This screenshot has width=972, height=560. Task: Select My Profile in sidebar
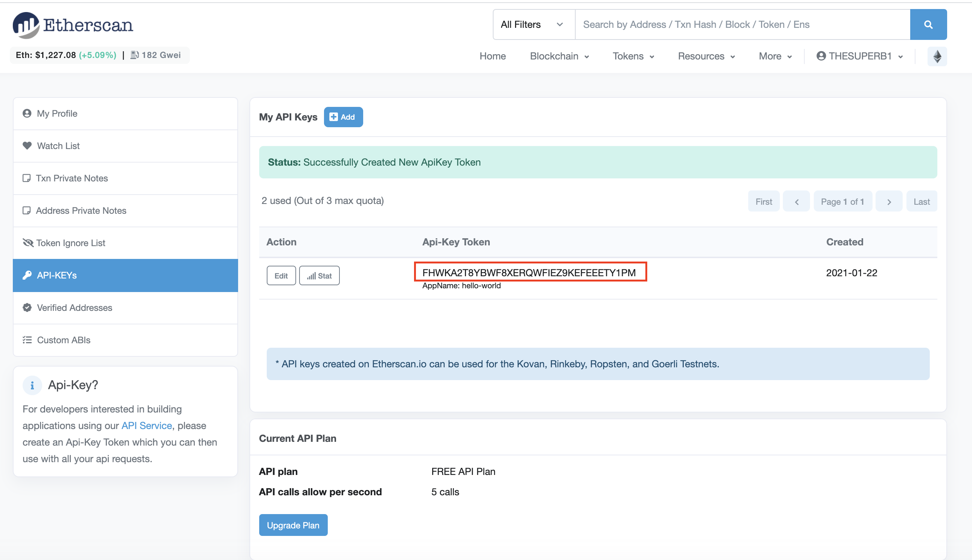(57, 113)
